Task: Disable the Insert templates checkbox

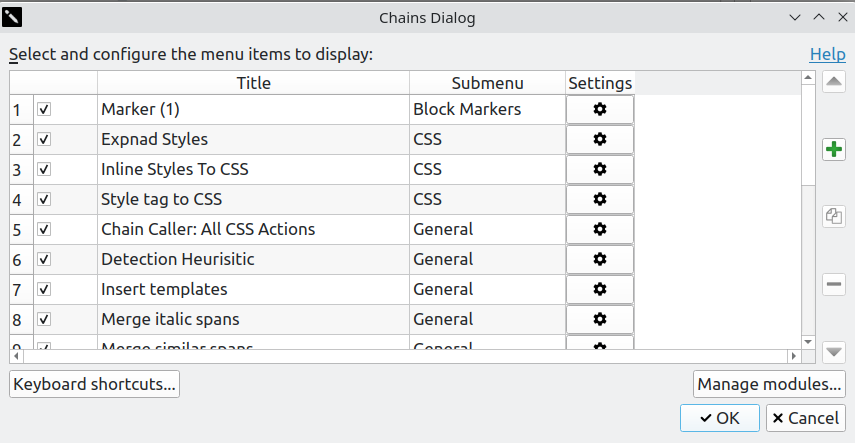Action: 44,289
